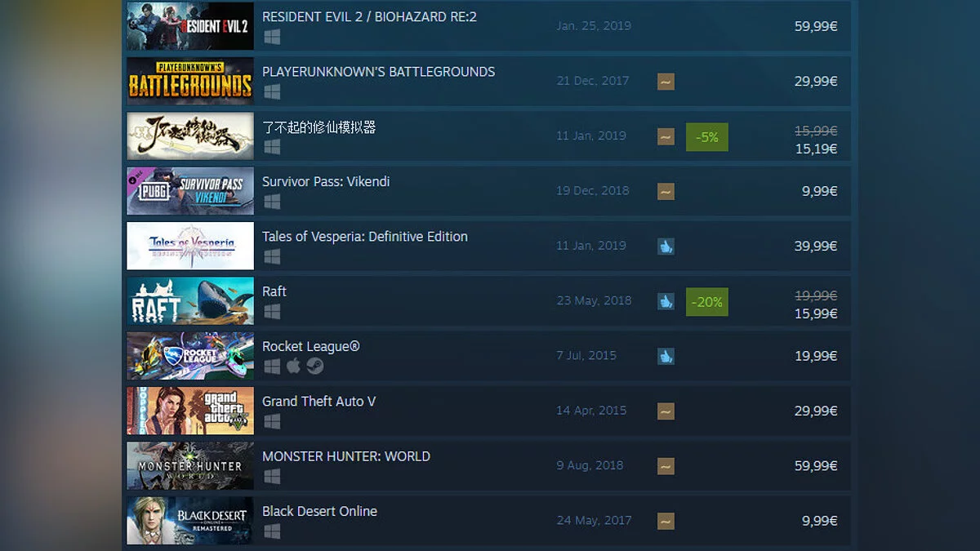Click the Black Desert Online thumbnail

(x=190, y=521)
